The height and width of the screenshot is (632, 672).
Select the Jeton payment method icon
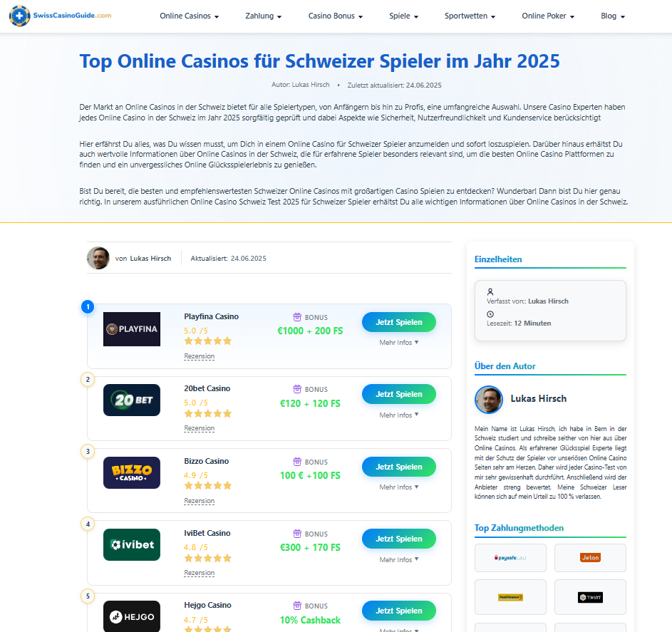tap(590, 558)
